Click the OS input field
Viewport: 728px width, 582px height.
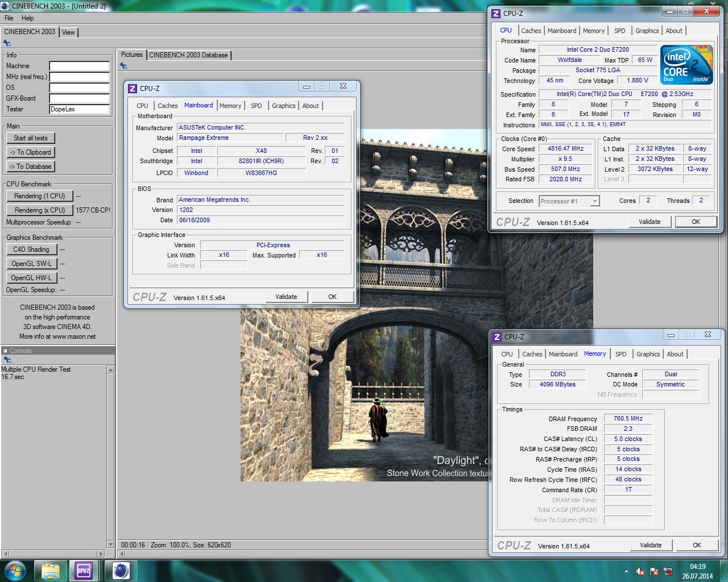pyautogui.click(x=79, y=88)
